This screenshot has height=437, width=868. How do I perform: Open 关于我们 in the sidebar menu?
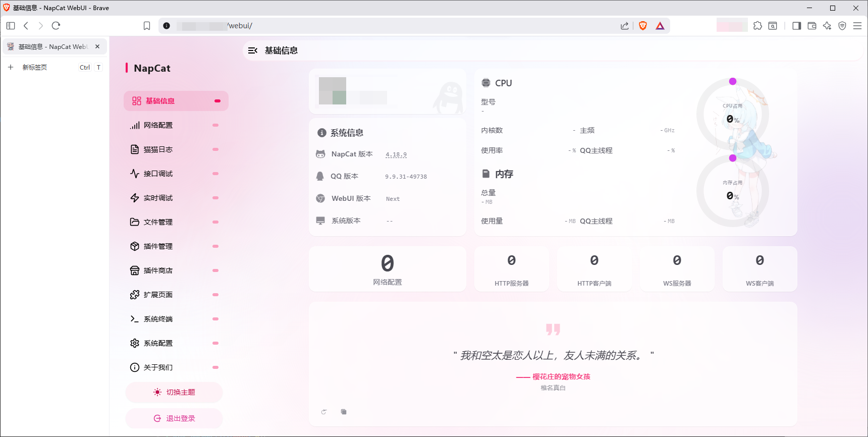click(x=176, y=367)
